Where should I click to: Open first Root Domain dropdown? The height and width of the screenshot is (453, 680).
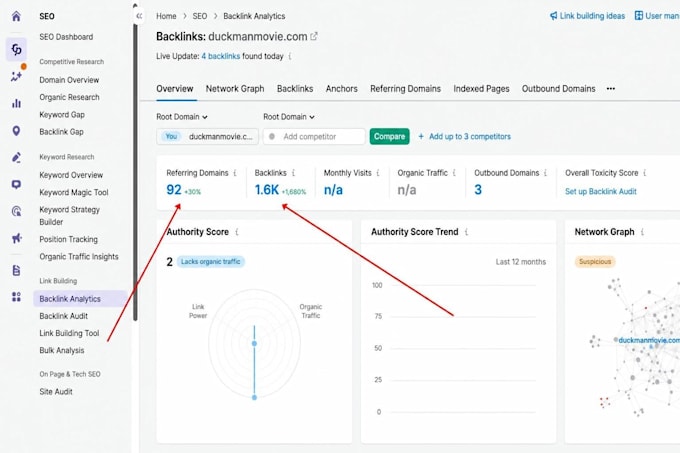coord(182,117)
